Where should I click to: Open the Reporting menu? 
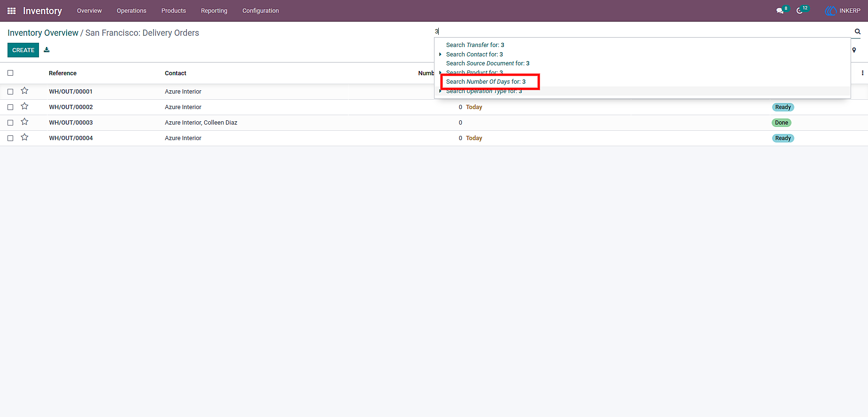tap(214, 11)
